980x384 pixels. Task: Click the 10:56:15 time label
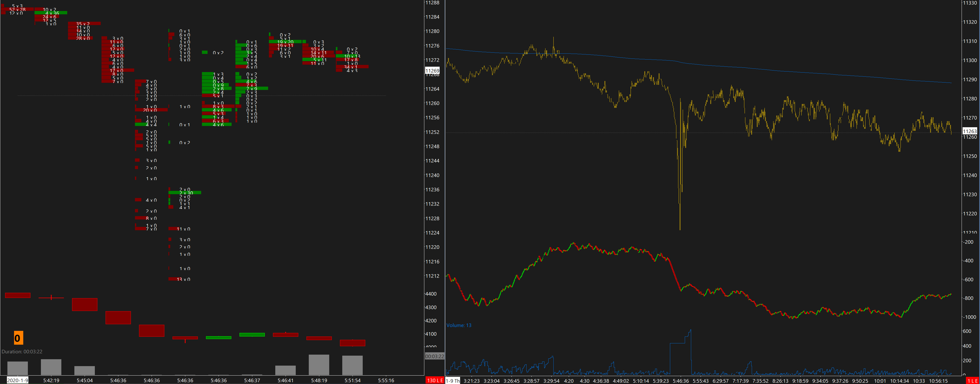938,381
